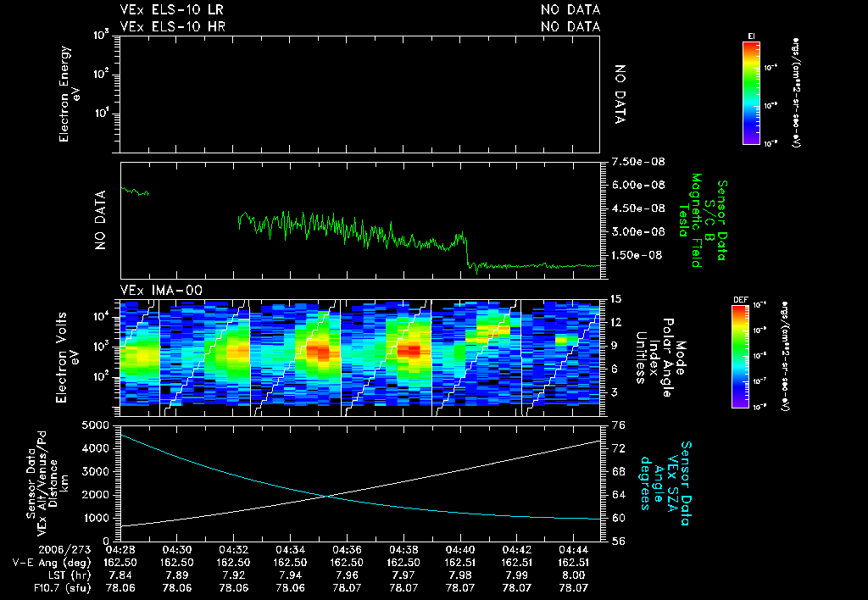868x600 pixels.
Task: Click the 5000 km altitude tick
Action: [96, 425]
